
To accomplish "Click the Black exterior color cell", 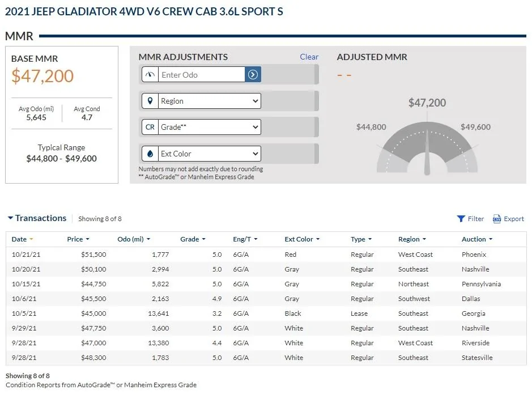I will pos(293,313).
